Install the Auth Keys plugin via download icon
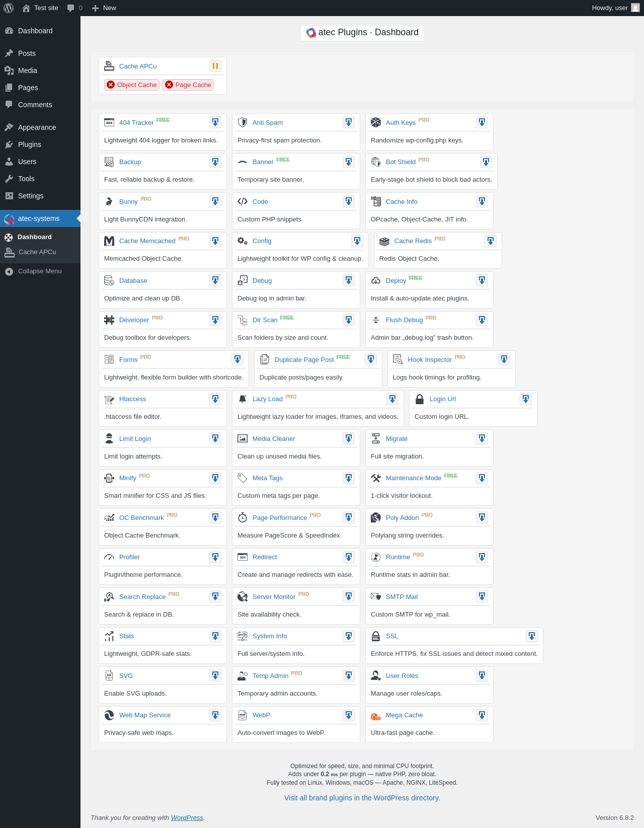The height and width of the screenshot is (828, 644). tap(482, 122)
